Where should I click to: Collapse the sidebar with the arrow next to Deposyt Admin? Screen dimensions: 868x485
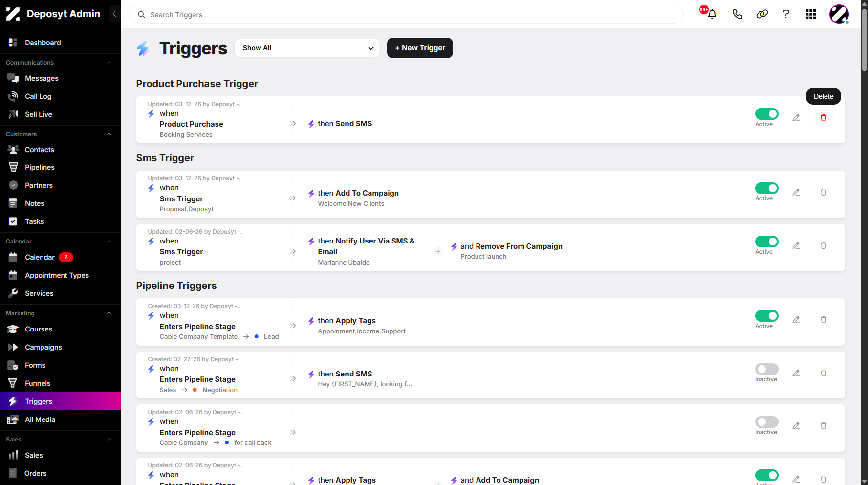(114, 14)
